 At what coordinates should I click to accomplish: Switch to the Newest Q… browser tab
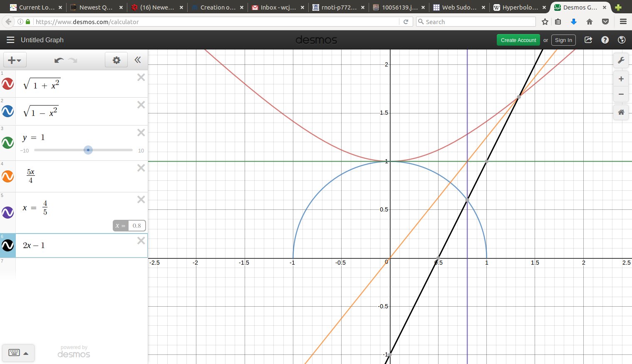coord(96,7)
